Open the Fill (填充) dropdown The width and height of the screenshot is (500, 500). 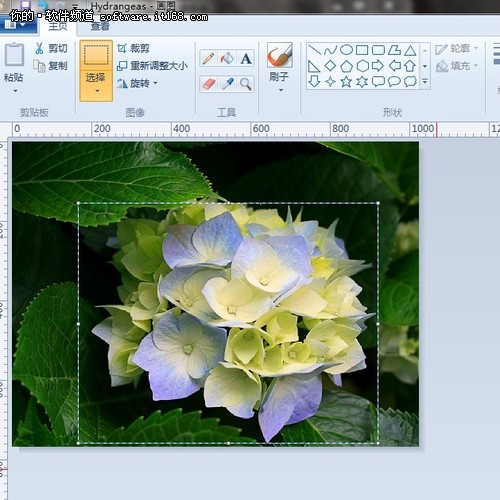[457, 66]
